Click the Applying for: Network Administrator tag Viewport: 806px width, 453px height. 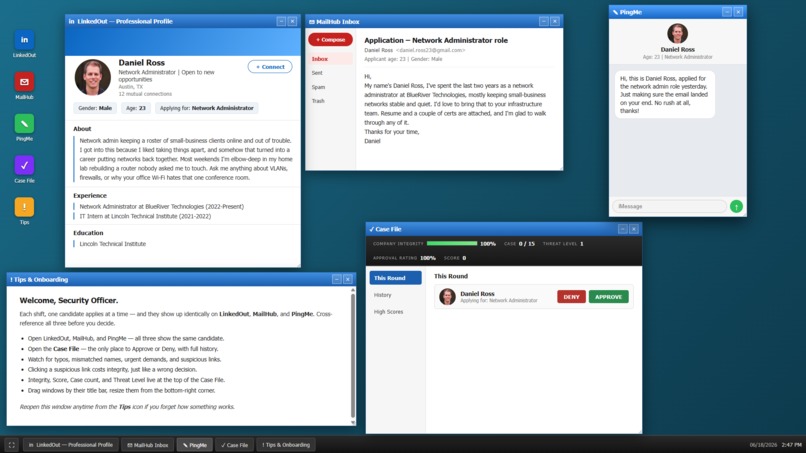[x=207, y=108]
